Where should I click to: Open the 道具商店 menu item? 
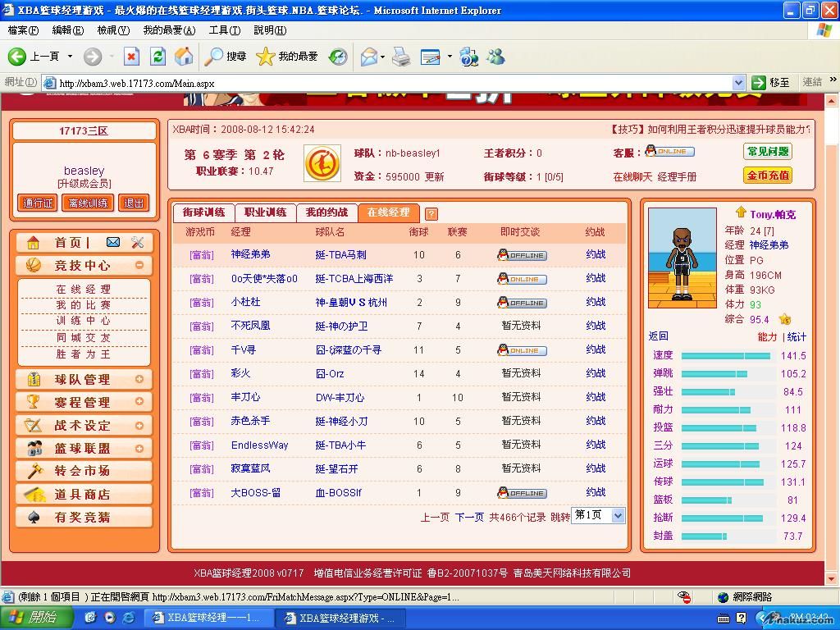[84, 494]
